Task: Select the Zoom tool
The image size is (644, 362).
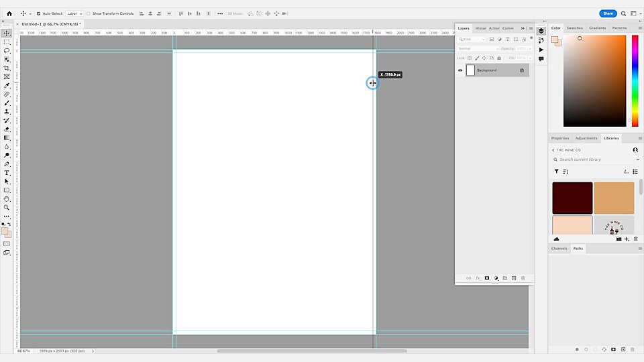Action: coord(7,208)
